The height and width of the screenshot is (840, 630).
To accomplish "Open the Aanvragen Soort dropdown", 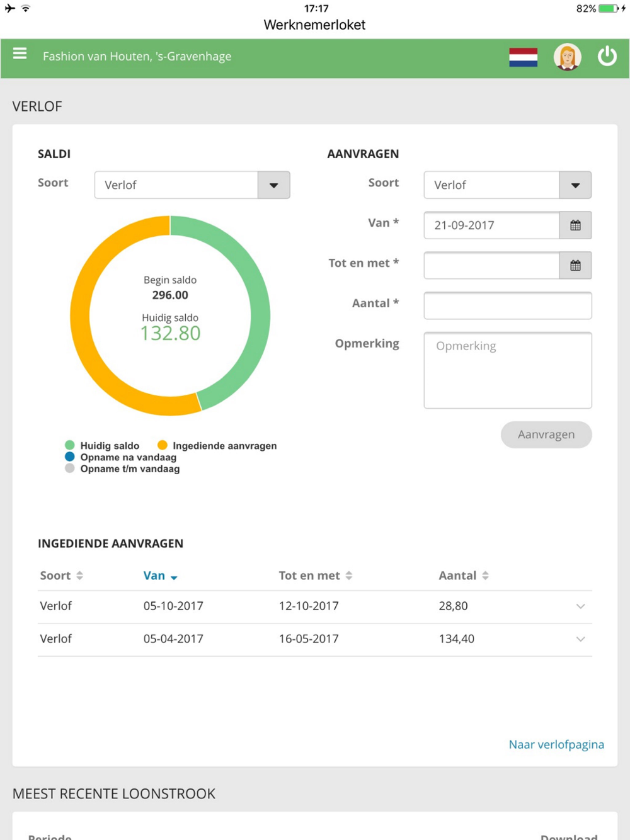I will point(507,185).
